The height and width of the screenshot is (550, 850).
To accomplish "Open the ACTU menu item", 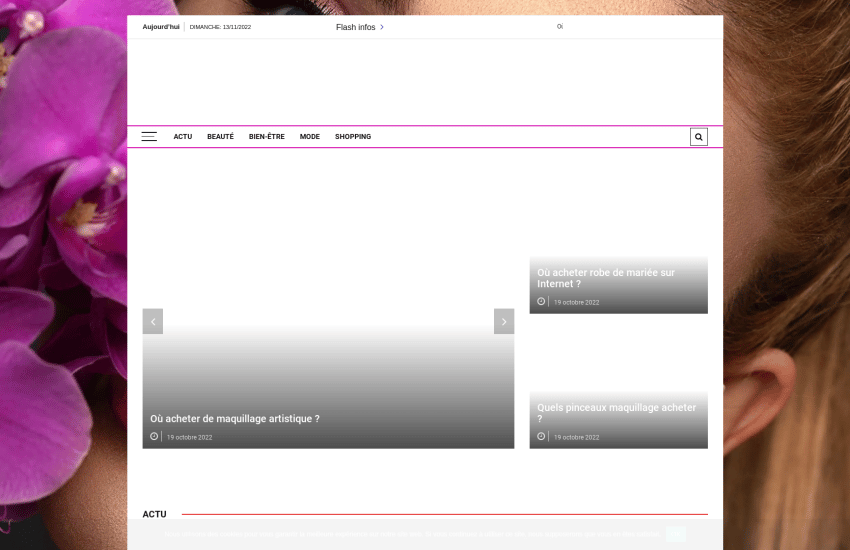I will tap(183, 137).
